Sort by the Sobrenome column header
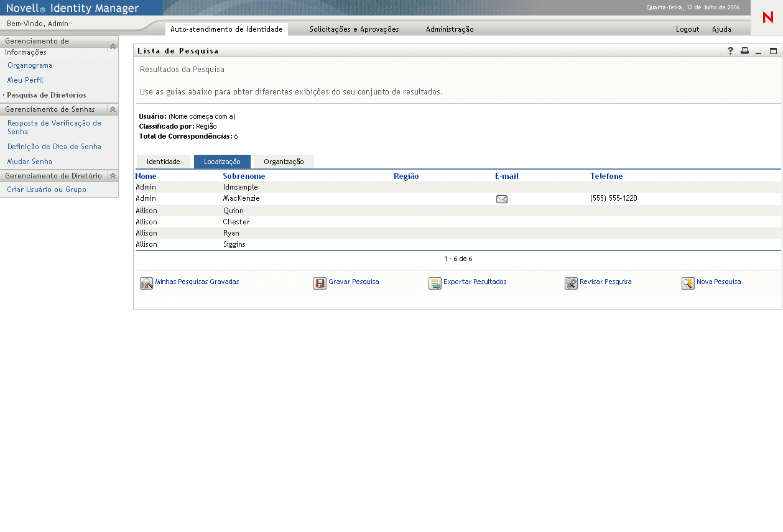783x532 pixels. 244,176
